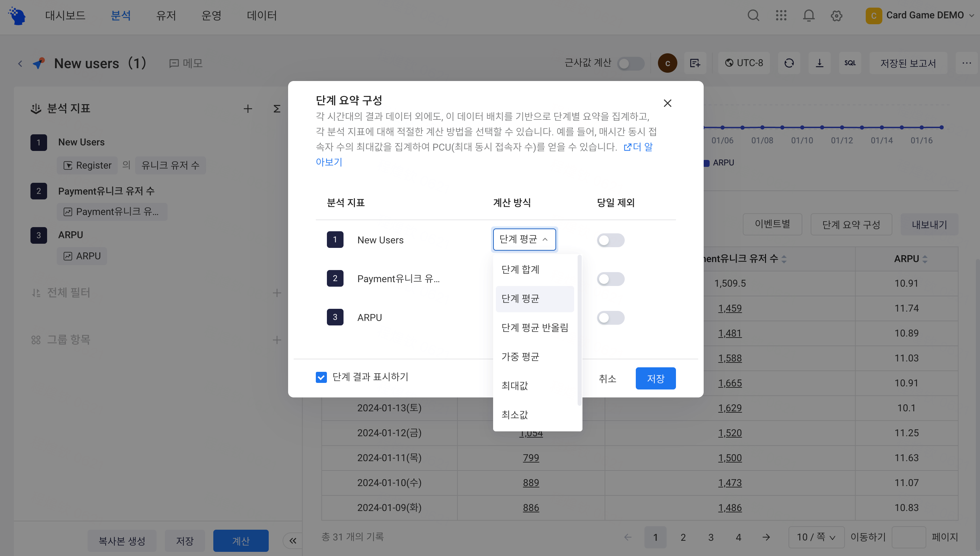Open the SQL view icon
980x556 pixels.
tap(850, 63)
